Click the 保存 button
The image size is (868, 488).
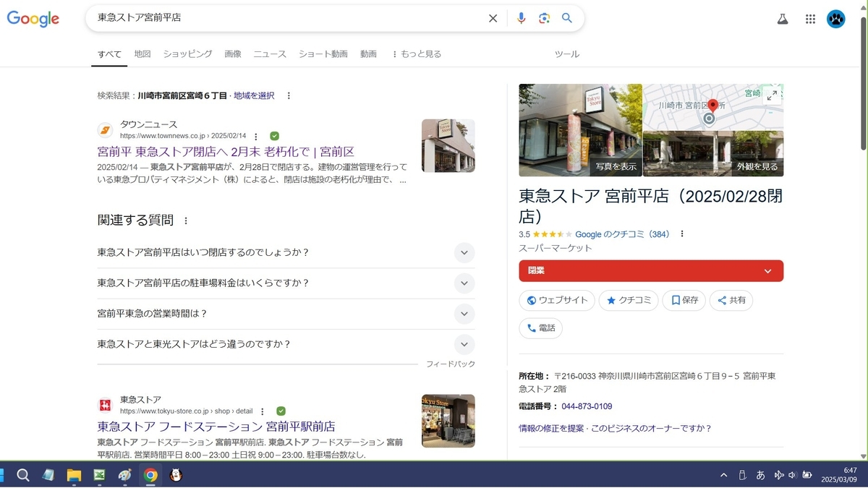click(x=684, y=300)
